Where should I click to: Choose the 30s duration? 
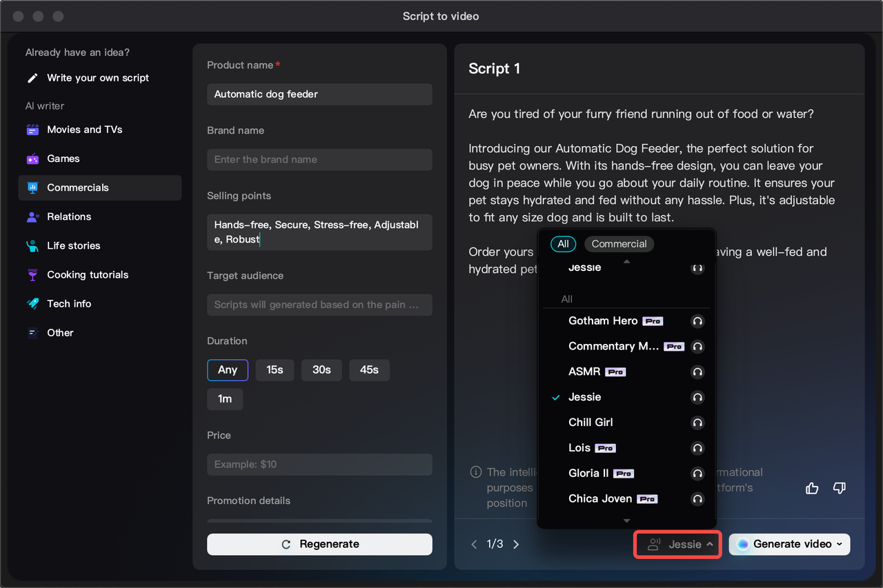321,369
